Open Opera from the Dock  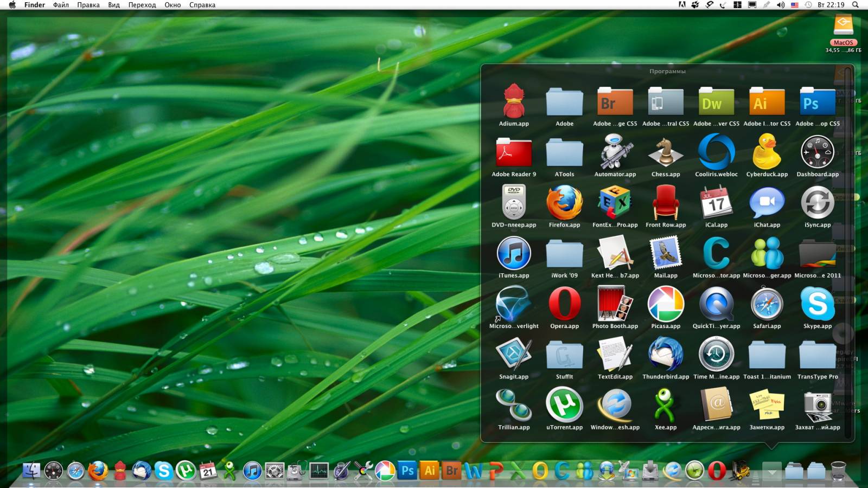(x=717, y=471)
